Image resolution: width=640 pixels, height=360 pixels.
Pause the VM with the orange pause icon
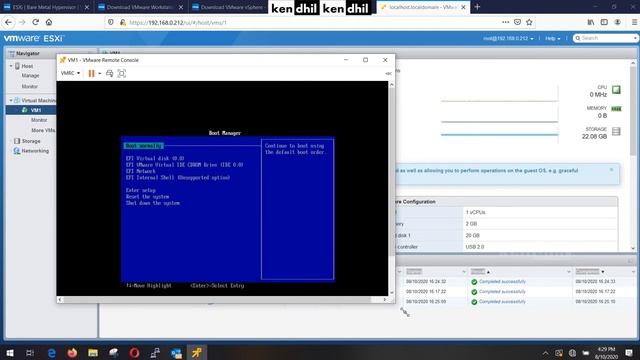[x=91, y=73]
